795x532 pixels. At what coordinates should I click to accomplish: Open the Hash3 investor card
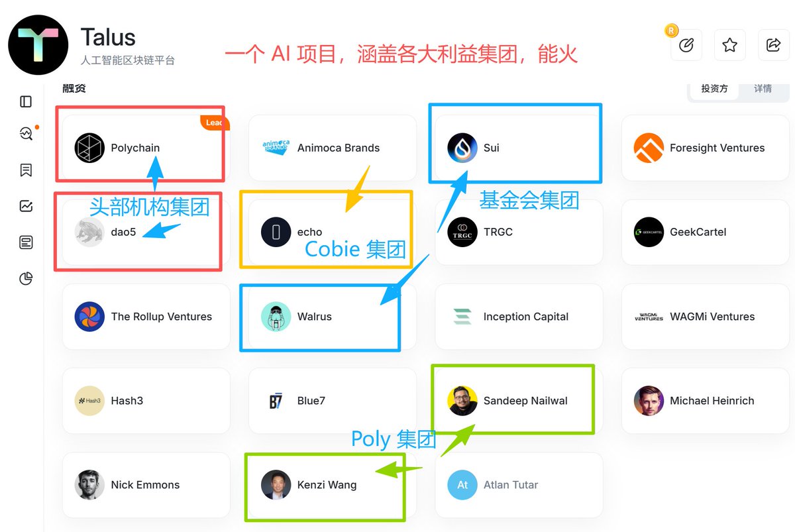(146, 401)
